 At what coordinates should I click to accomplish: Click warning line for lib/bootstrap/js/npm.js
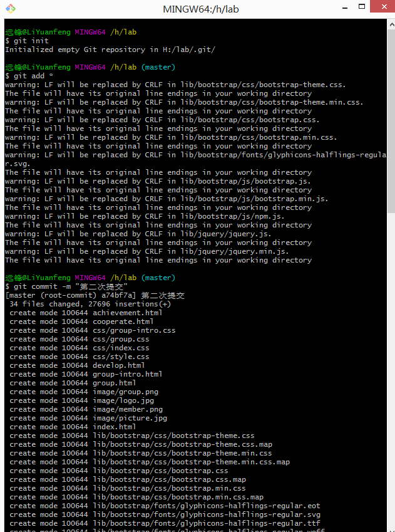[145, 216]
